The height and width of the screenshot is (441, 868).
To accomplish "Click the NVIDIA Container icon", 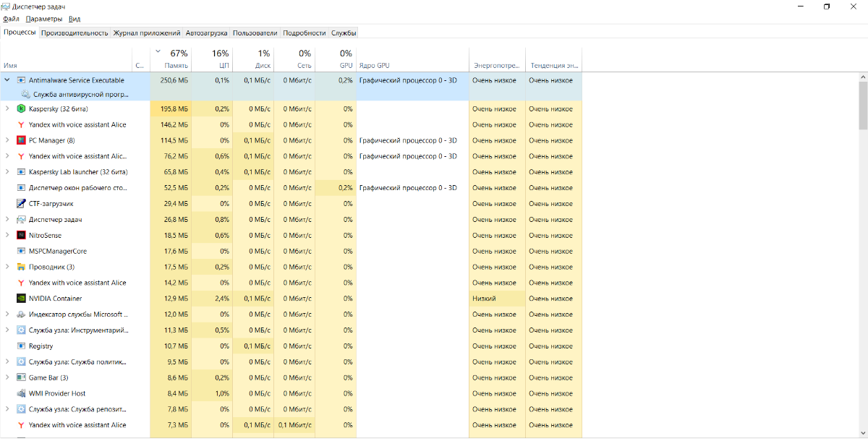I will coord(21,299).
